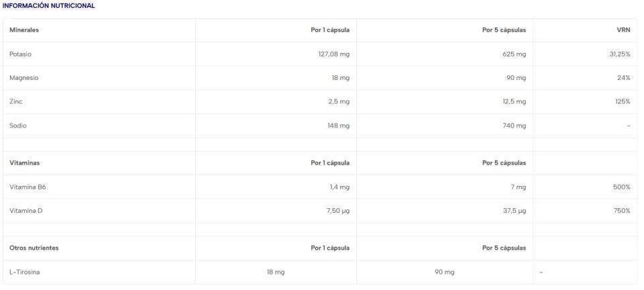The height and width of the screenshot is (290, 644).
Task: Click the VRN column header
Action: click(x=625, y=30)
